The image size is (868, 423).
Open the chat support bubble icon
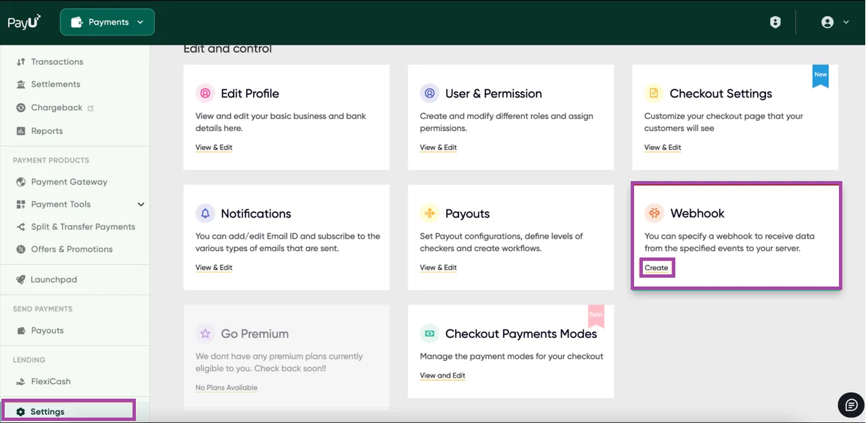click(x=851, y=405)
